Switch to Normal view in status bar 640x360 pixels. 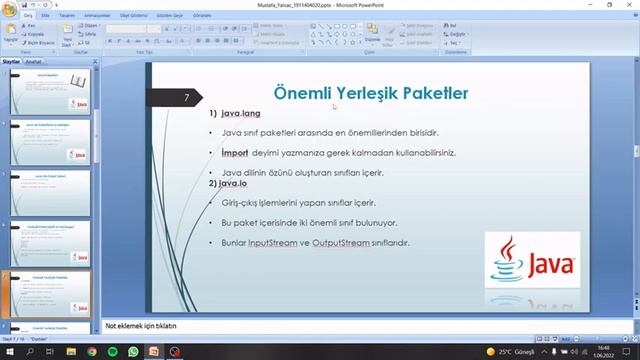click(539, 339)
